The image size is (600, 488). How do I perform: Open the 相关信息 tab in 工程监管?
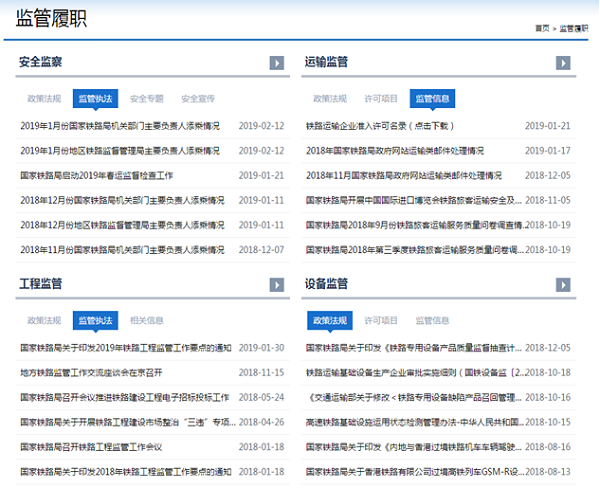click(x=146, y=321)
